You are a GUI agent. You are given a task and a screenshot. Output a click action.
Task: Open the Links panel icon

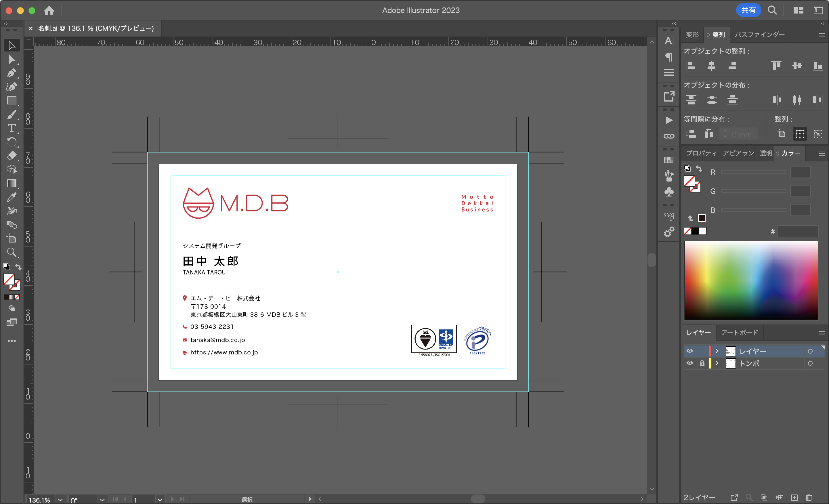pos(669,136)
